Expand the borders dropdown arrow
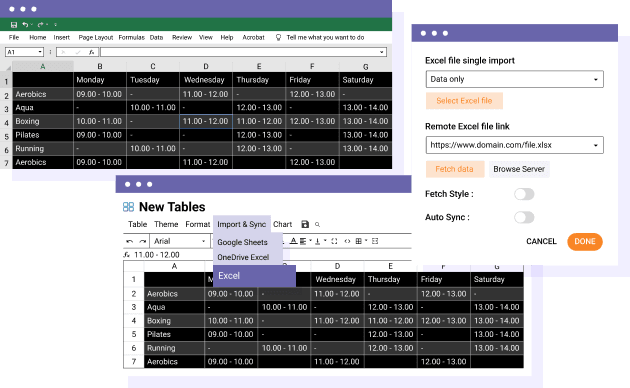Screen dimensions: 630x388 (366, 241)
